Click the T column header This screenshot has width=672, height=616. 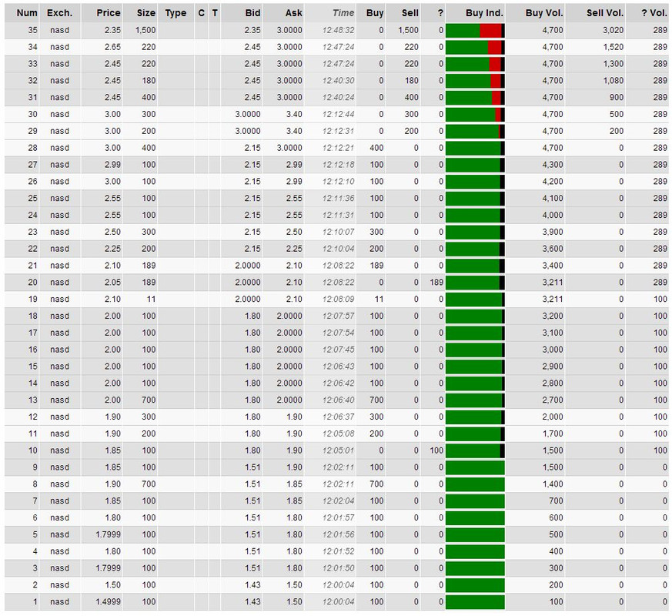215,13
